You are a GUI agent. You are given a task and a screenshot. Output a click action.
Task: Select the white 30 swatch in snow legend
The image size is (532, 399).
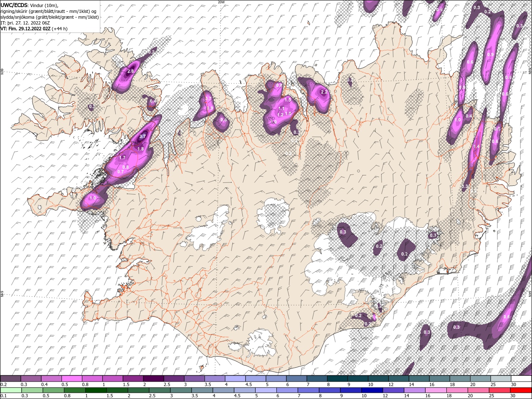tap(522, 378)
